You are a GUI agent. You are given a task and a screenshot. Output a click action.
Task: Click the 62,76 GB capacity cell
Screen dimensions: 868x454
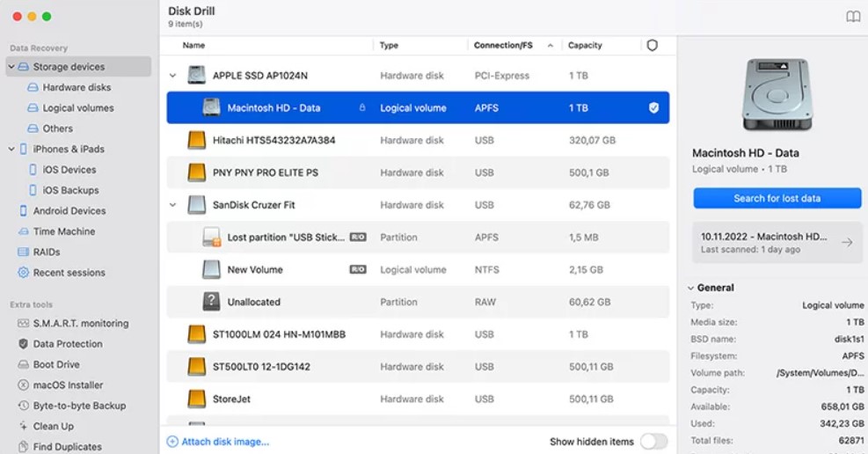click(x=589, y=205)
